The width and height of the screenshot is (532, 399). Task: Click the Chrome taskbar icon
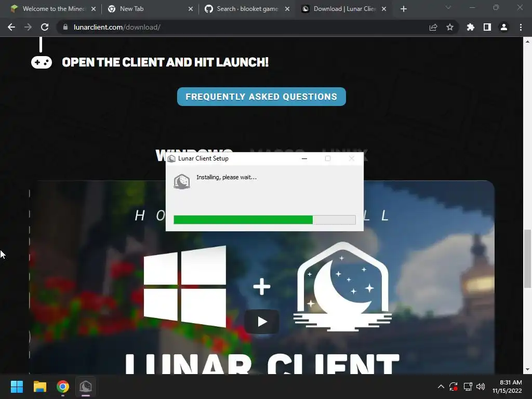pyautogui.click(x=63, y=387)
